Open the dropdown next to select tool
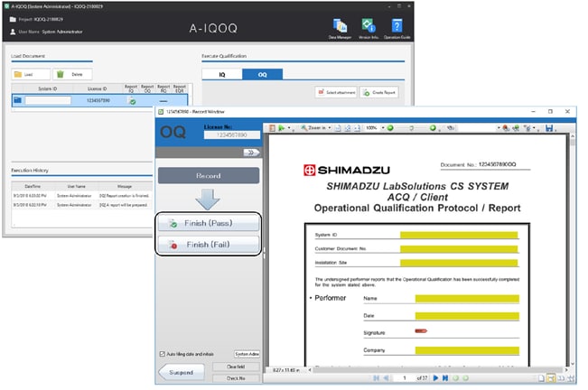The height and width of the screenshot is (390, 588). tap(289, 128)
